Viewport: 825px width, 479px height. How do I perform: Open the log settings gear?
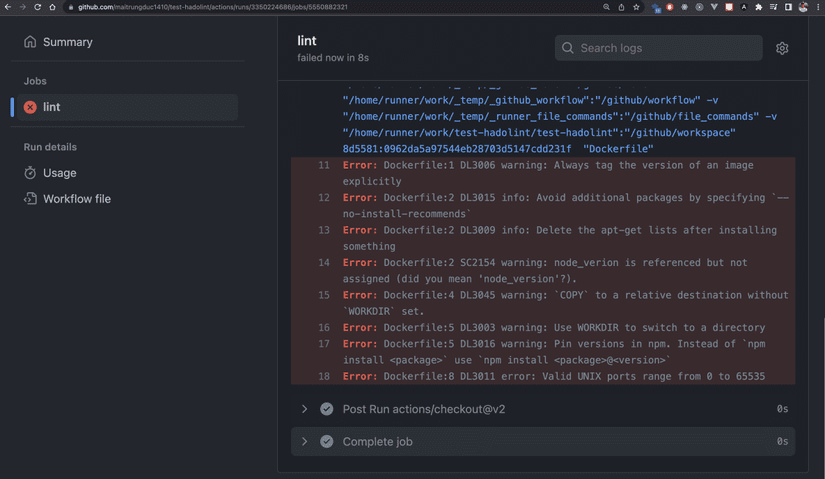point(782,48)
